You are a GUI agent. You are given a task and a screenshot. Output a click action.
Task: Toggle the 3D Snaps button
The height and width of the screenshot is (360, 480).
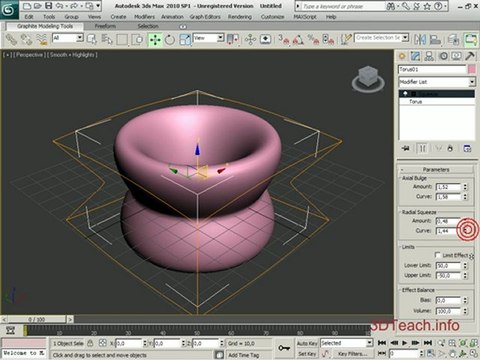coord(283,40)
